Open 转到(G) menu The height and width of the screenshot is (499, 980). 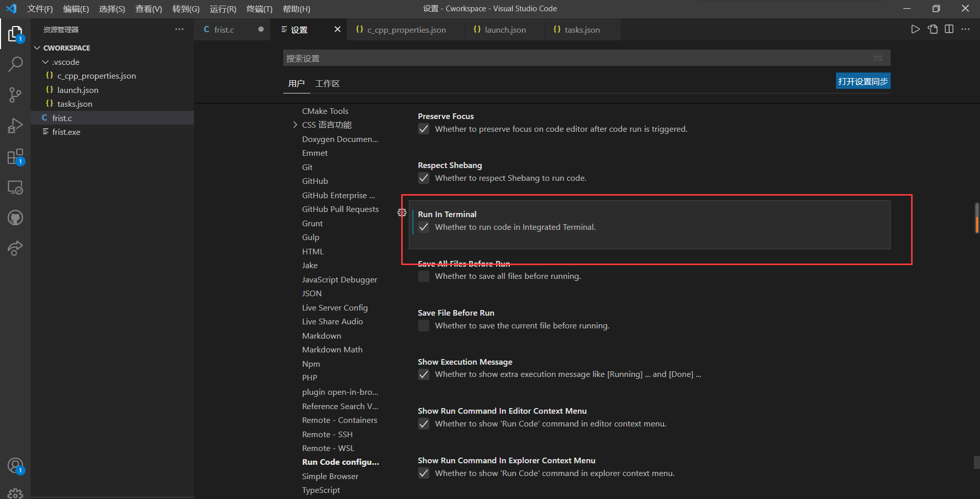coord(186,9)
